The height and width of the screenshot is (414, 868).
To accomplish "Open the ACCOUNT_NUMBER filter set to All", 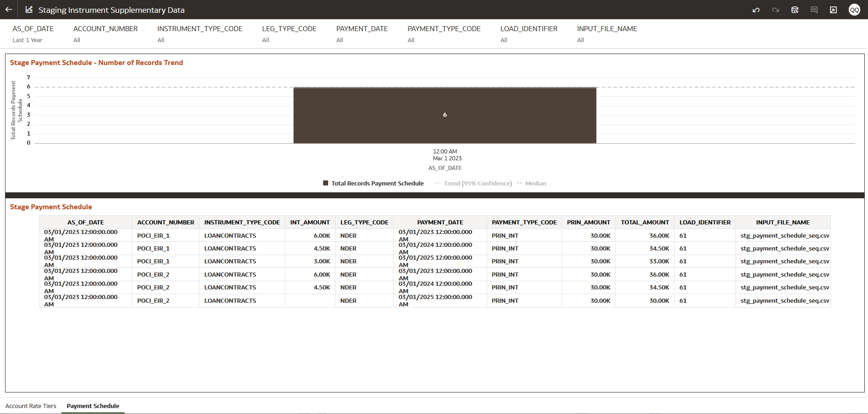I will [x=105, y=33].
